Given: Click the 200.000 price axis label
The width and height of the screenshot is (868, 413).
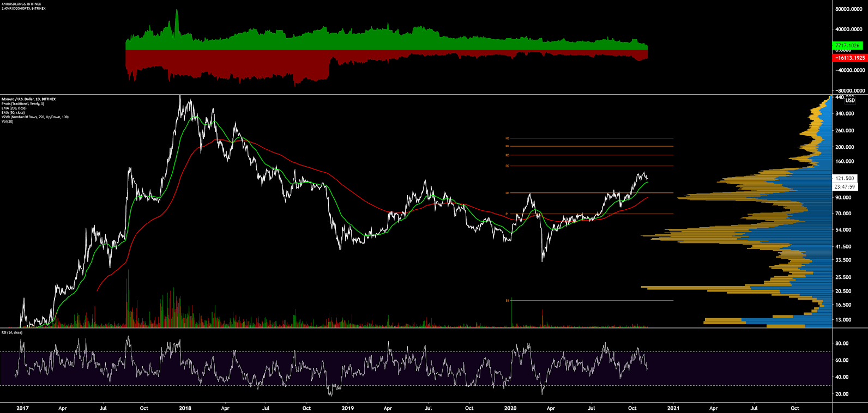Looking at the screenshot, I should click(844, 147).
